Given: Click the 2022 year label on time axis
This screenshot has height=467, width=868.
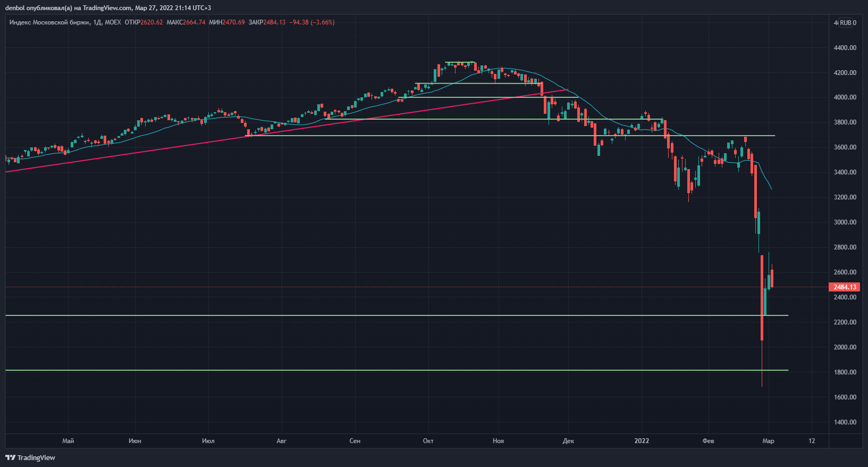Looking at the screenshot, I should coord(642,441).
